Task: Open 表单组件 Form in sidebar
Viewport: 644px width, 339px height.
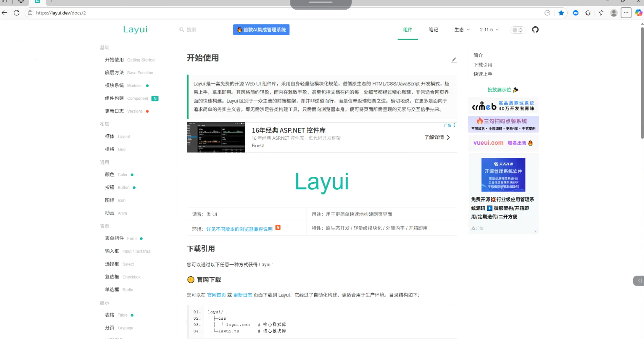Action: pyautogui.click(x=124, y=239)
